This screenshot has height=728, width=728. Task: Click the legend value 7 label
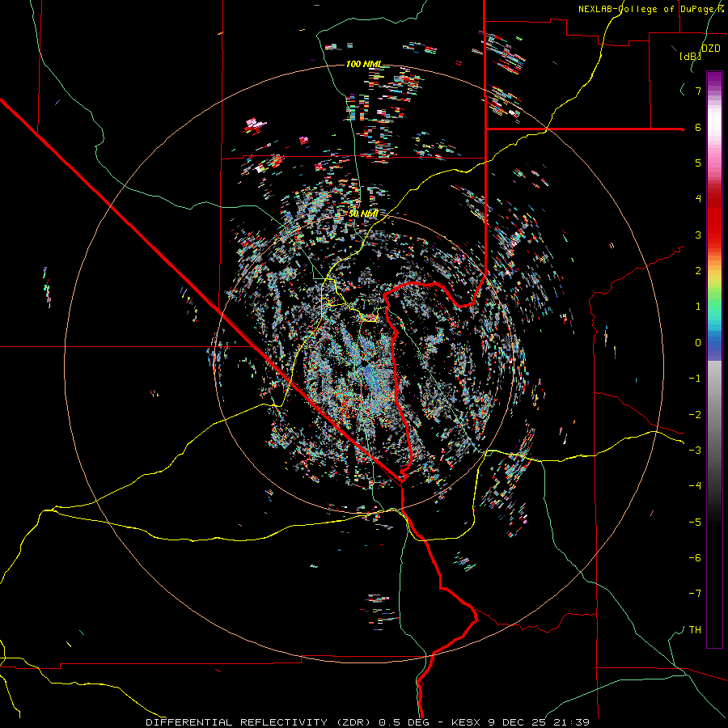698,91
